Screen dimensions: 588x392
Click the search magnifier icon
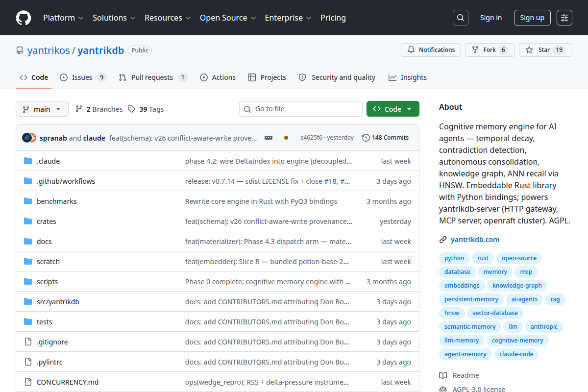pyautogui.click(x=460, y=18)
